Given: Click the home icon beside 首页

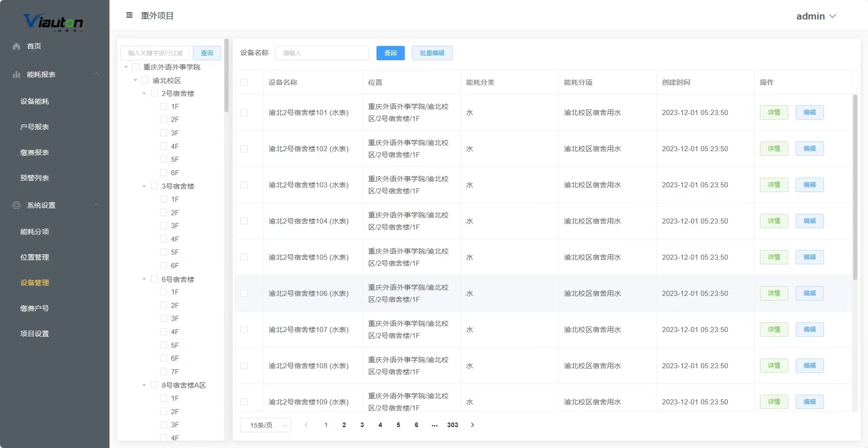Looking at the screenshot, I should [x=17, y=46].
